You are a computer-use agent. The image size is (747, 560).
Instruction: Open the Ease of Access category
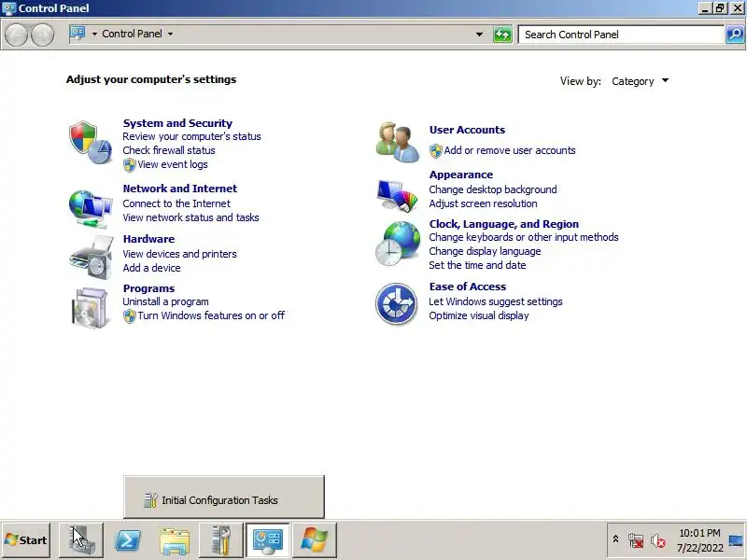[x=468, y=287]
